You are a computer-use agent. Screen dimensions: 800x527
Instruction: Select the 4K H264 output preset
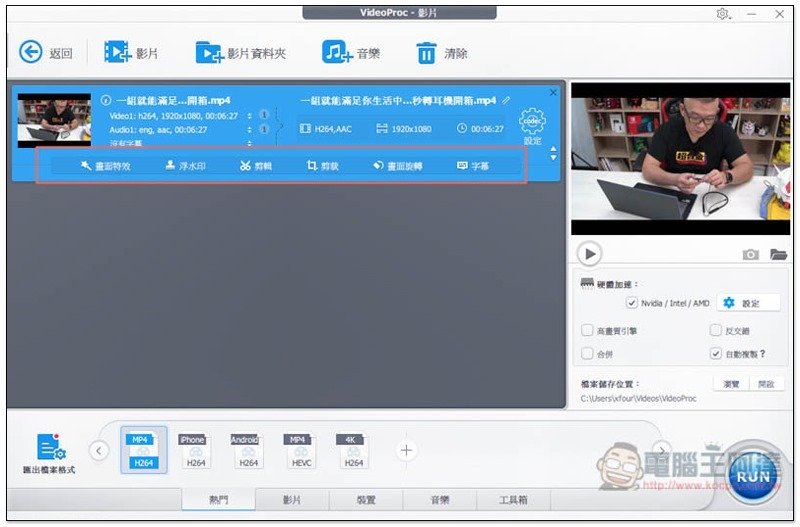point(351,451)
